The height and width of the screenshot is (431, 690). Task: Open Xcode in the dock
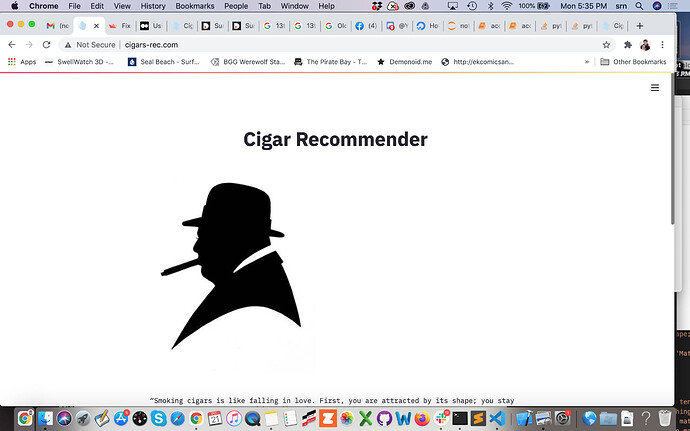click(524, 418)
